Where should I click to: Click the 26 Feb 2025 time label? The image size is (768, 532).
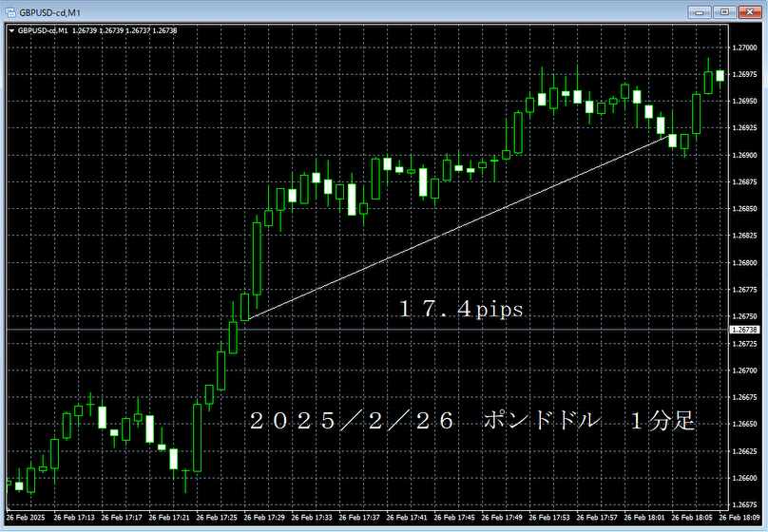[26, 518]
